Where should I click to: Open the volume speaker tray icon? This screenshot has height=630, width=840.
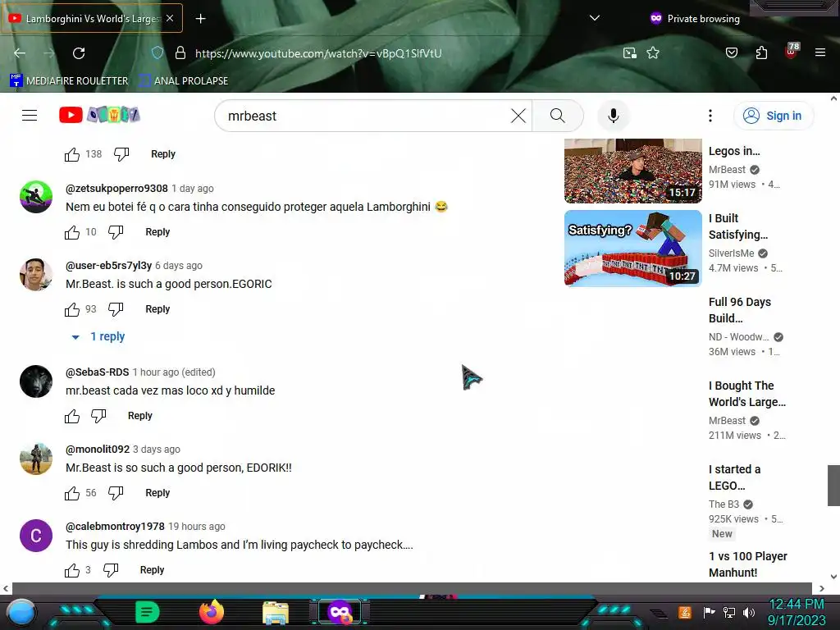(749, 612)
